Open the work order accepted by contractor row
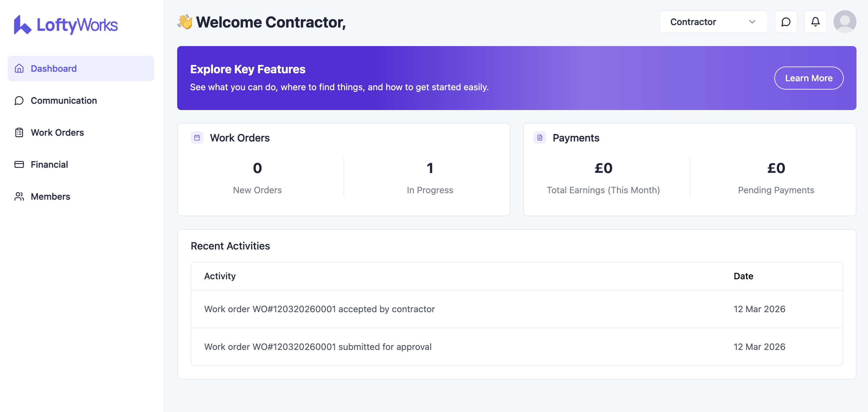 [x=320, y=309]
